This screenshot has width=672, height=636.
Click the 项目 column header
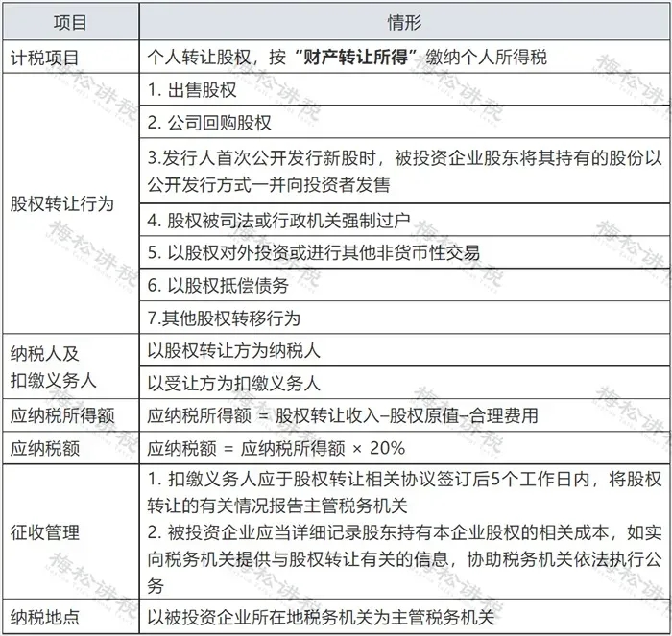(x=70, y=22)
